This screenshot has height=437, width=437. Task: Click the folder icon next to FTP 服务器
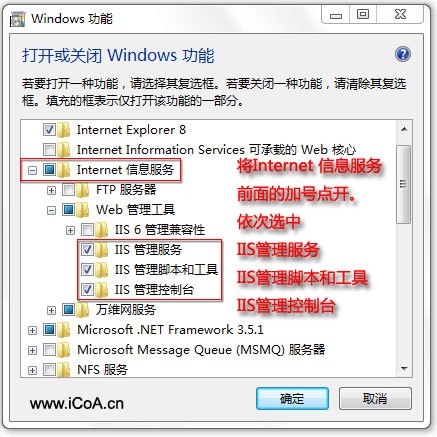click(x=82, y=190)
